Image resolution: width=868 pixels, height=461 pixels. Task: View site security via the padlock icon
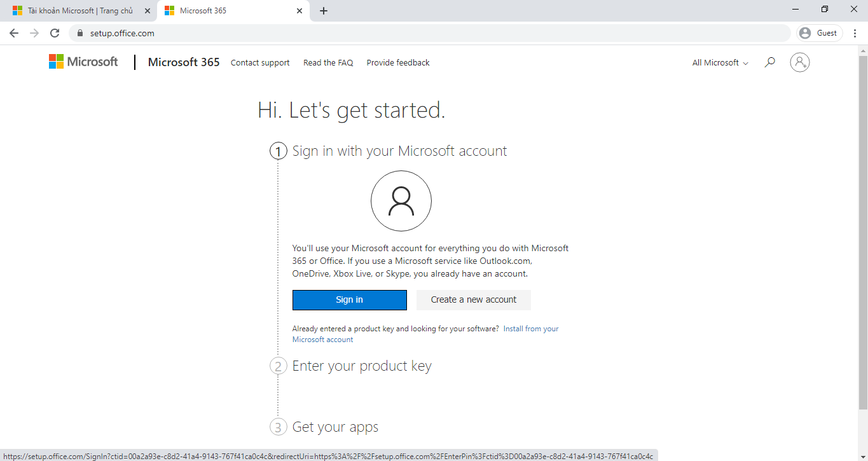[79, 32]
